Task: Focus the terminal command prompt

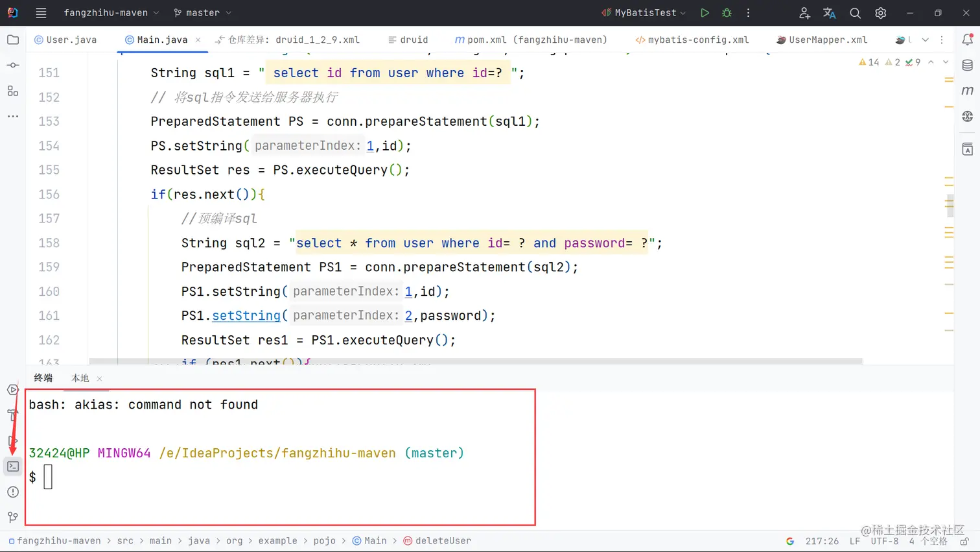Action: 48,477
